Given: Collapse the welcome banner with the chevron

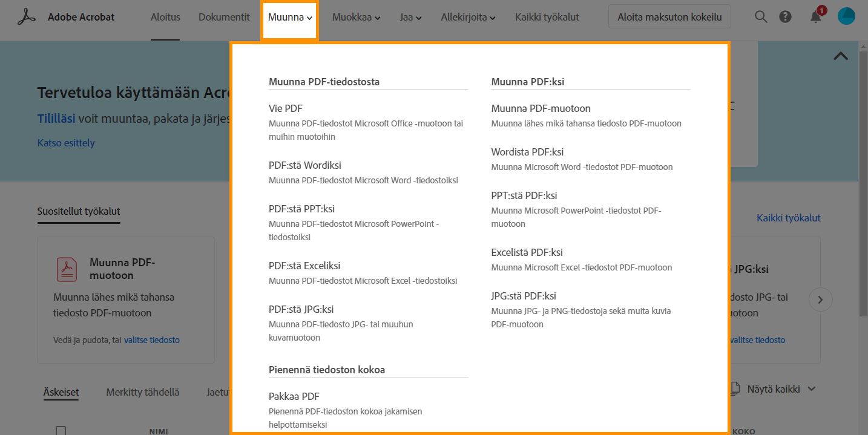Looking at the screenshot, I should point(840,56).
